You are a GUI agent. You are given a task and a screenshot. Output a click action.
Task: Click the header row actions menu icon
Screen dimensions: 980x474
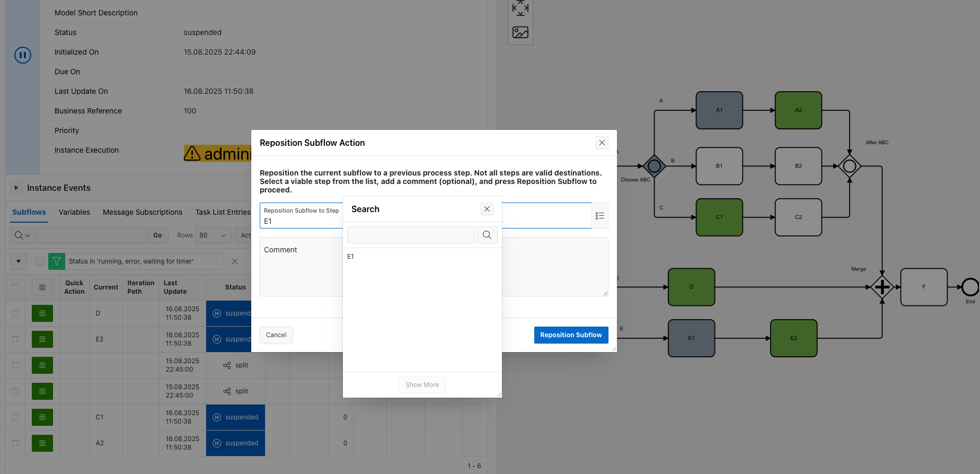[x=42, y=287]
